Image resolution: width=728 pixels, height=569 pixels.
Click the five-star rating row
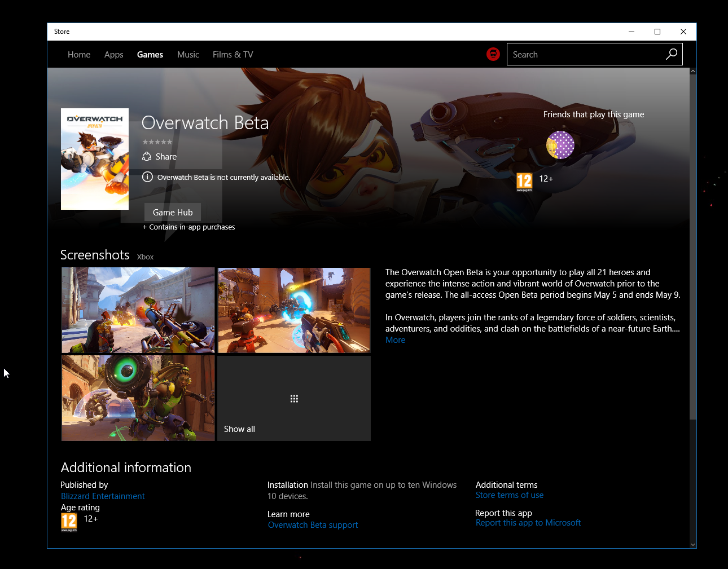(157, 142)
